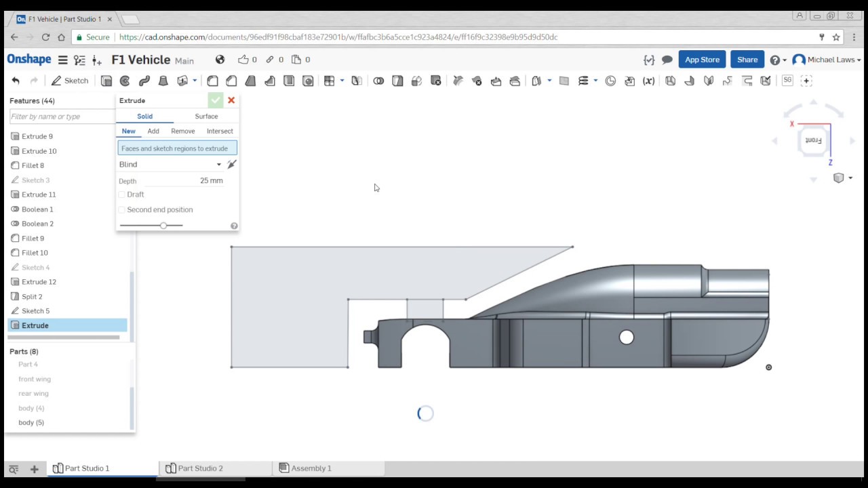868x488 pixels.
Task: Select Split 2 in feature list
Action: (x=32, y=297)
